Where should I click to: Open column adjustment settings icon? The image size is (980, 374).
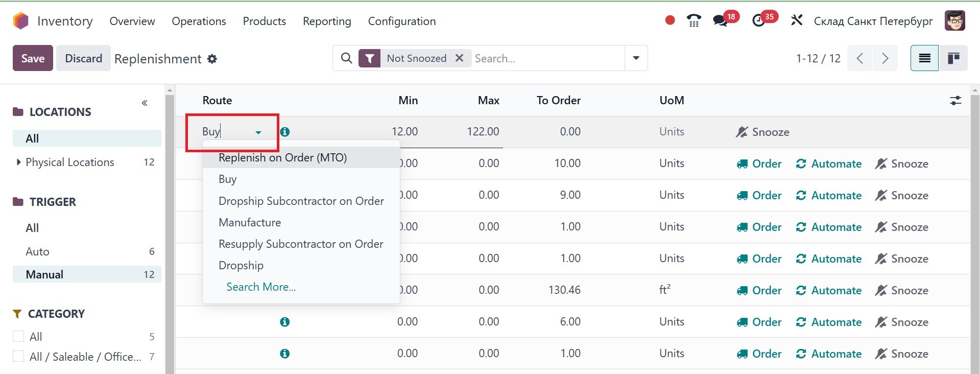(x=955, y=101)
